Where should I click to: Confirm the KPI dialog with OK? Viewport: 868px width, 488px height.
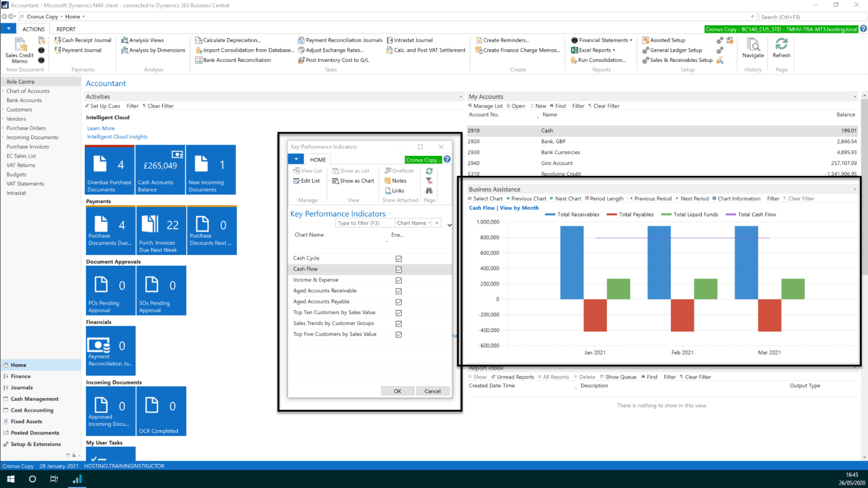pyautogui.click(x=397, y=391)
